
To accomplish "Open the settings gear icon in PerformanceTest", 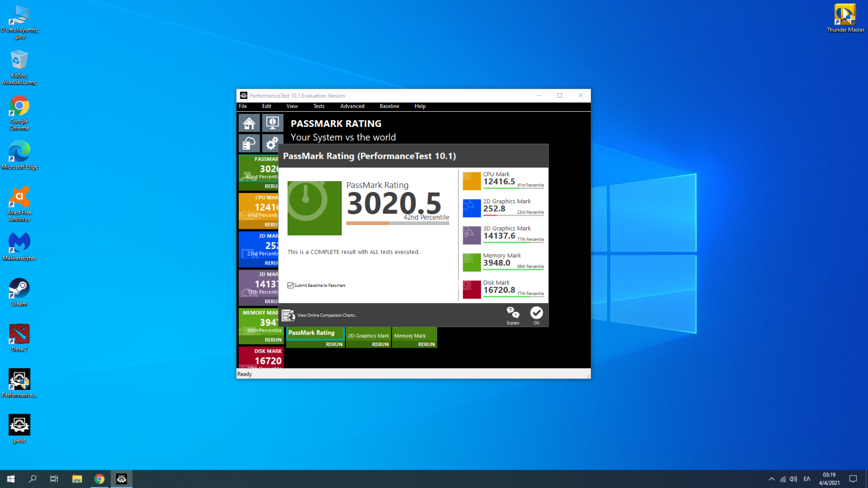I will coord(271,144).
